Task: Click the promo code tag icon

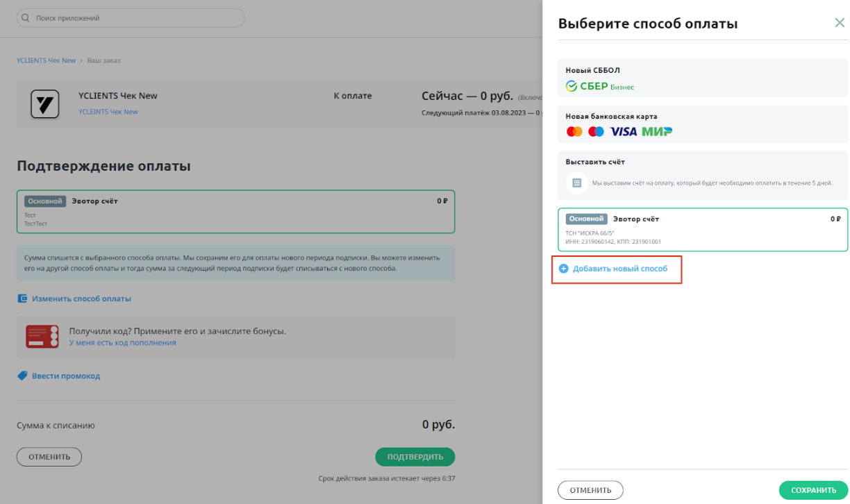Action: click(x=22, y=376)
